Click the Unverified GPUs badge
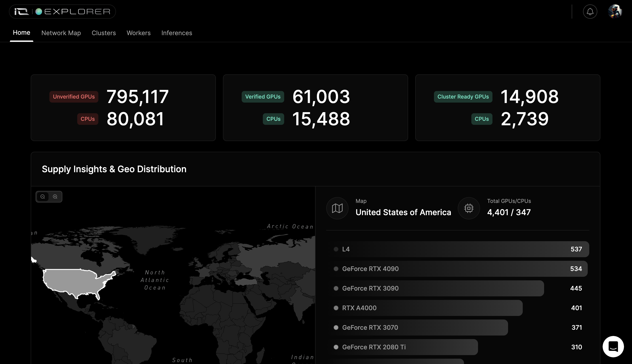632x364 pixels. coord(74,97)
